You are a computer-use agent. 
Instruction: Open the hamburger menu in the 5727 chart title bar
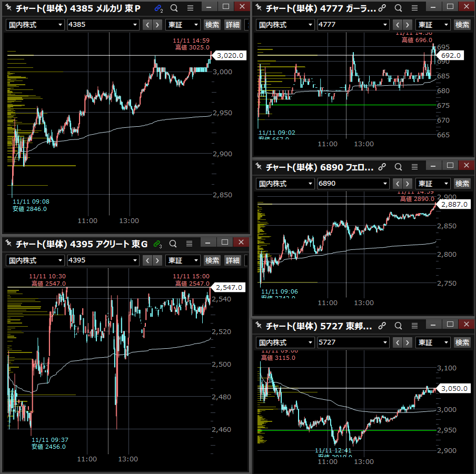(x=414, y=326)
